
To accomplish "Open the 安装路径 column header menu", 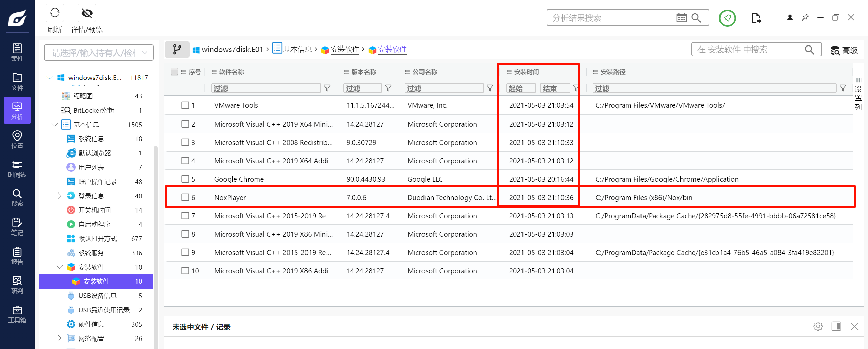I will pyautogui.click(x=595, y=72).
